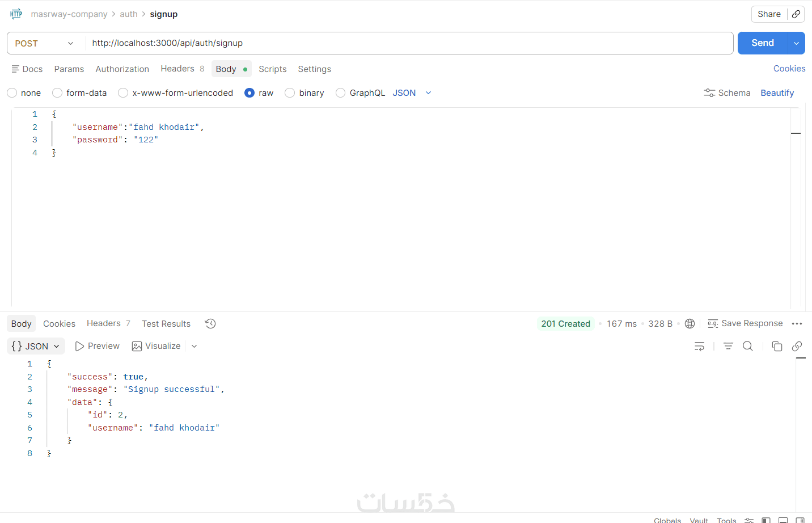Select the GraphQL body type
Image resolution: width=812 pixels, height=523 pixels.
pyautogui.click(x=340, y=93)
